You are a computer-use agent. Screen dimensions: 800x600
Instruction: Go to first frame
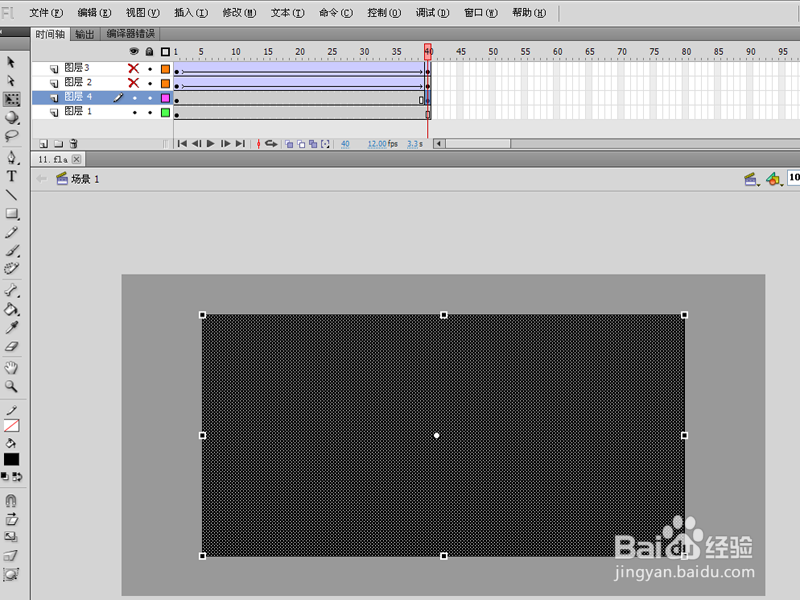182,144
